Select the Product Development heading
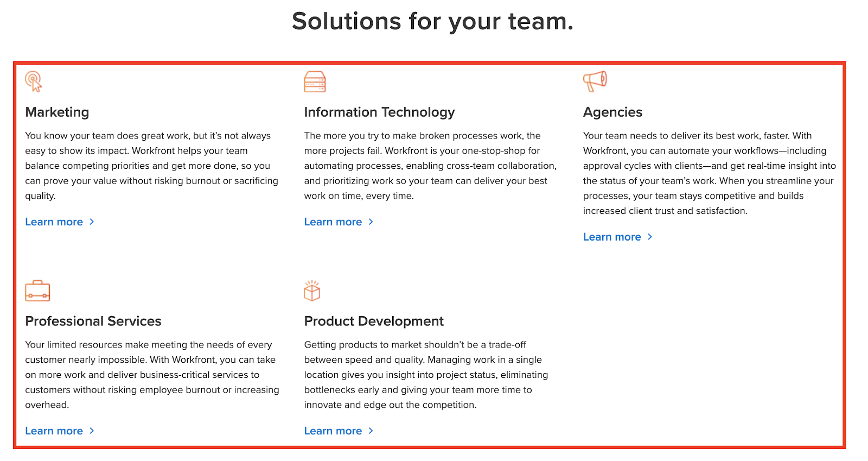The width and height of the screenshot is (868, 461). click(374, 321)
